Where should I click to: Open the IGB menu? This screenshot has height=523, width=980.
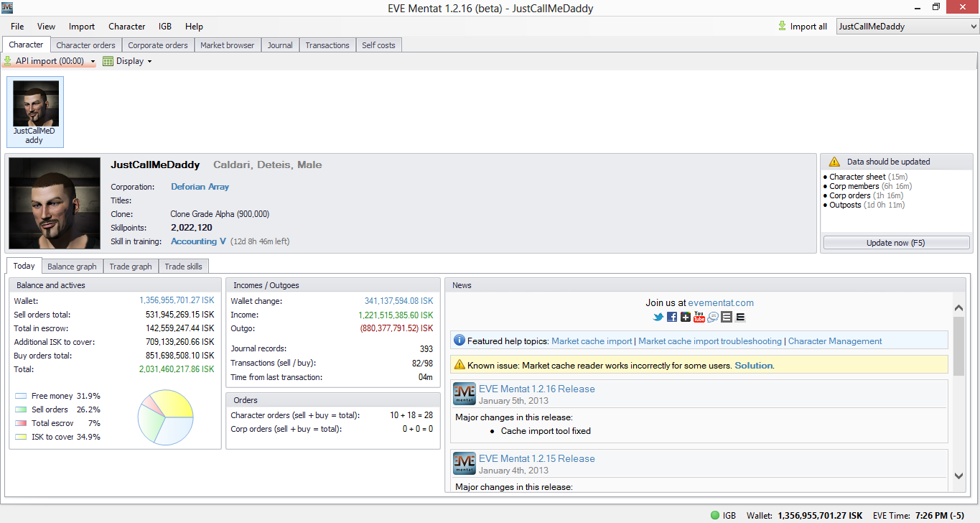pos(165,27)
